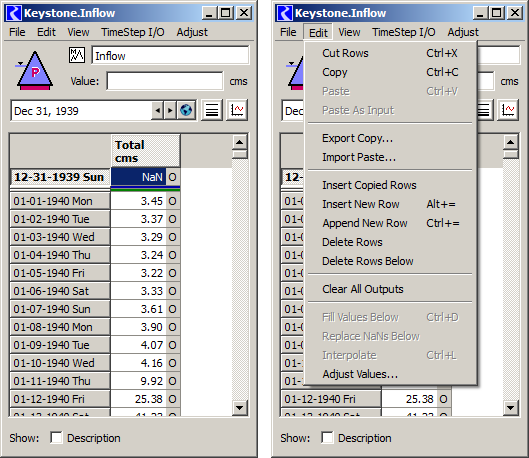Click the globe icon in left window

(186, 110)
